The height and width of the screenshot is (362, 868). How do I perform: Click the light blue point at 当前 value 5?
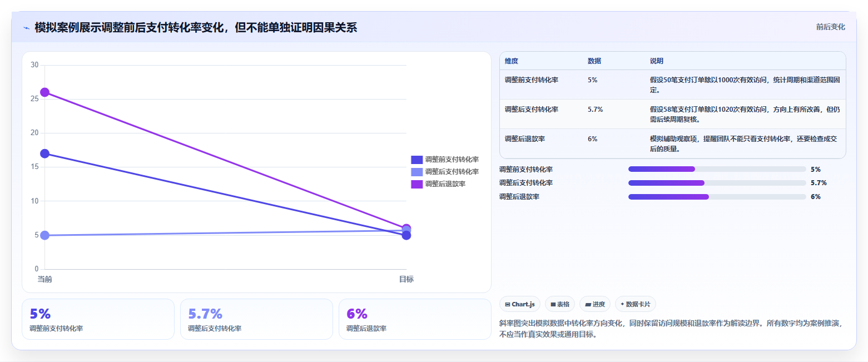tap(44, 235)
